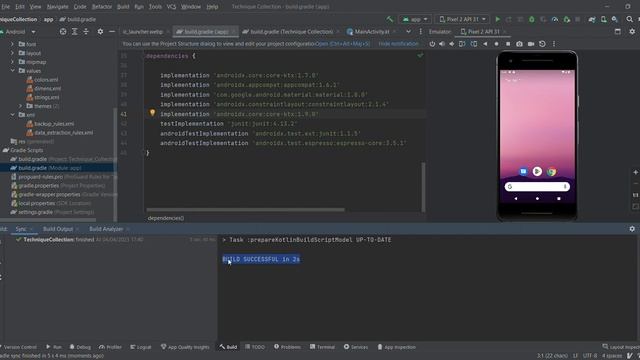The width and height of the screenshot is (640, 360).
Task: Expand the layout folder in project tree
Action: pyautogui.click(x=12, y=53)
